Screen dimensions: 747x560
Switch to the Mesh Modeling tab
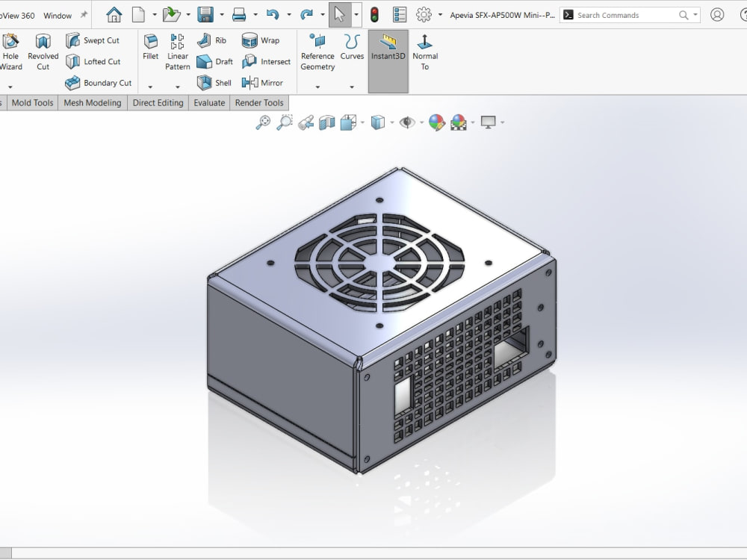[x=93, y=103]
